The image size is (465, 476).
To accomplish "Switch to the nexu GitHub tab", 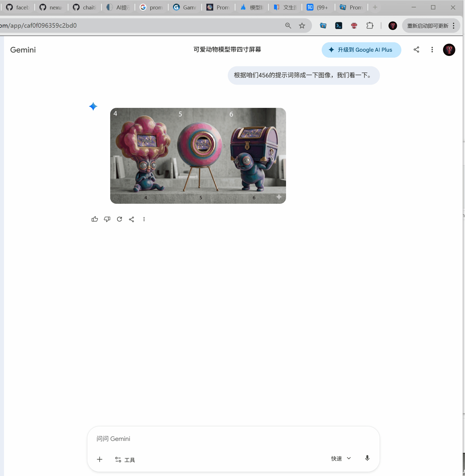I will click(51, 7).
